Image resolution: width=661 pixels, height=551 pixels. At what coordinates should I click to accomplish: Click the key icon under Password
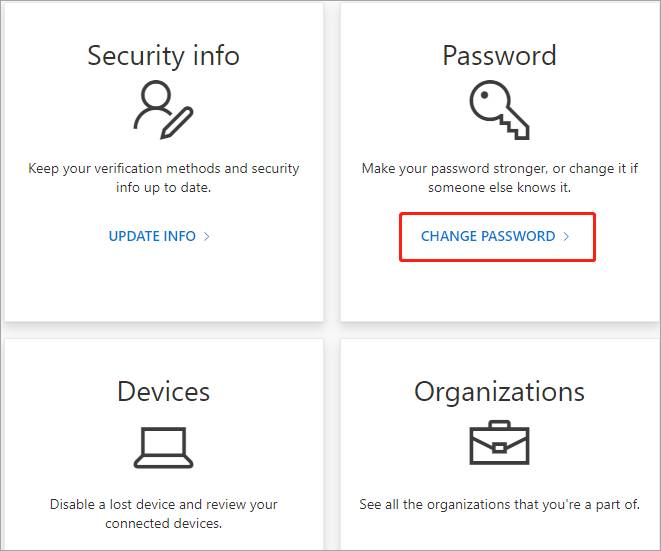[x=500, y=110]
